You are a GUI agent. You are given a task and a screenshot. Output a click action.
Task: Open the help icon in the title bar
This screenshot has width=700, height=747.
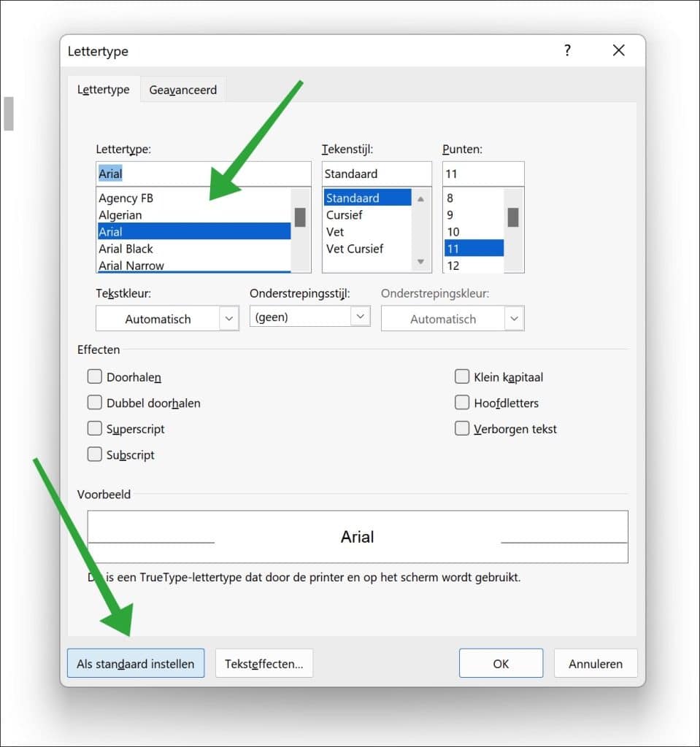(x=567, y=50)
